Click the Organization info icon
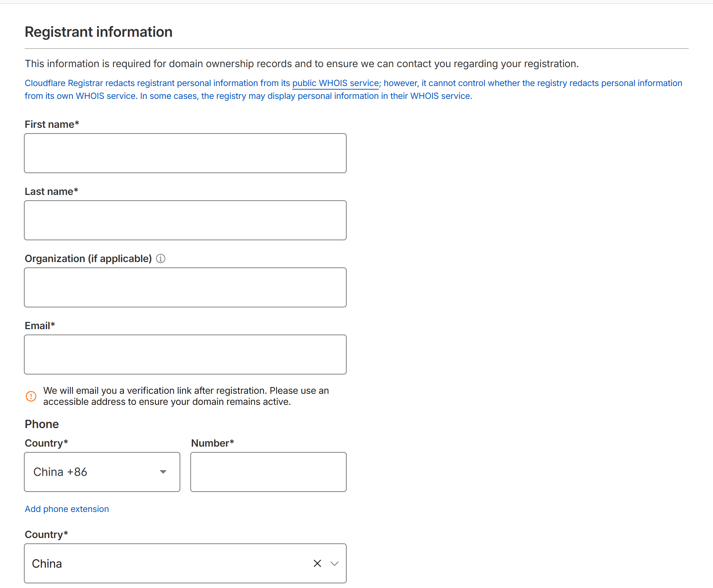This screenshot has height=588, width=713. [x=161, y=258]
